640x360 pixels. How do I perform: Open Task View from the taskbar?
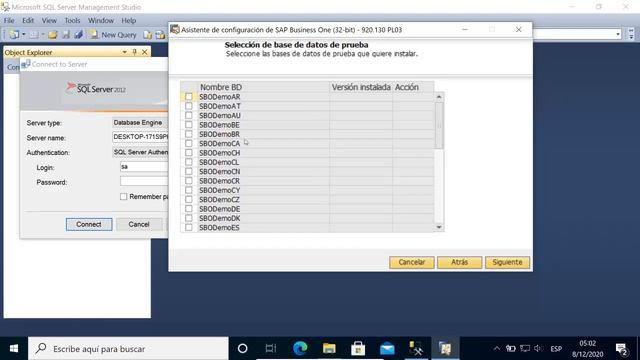coord(271,349)
